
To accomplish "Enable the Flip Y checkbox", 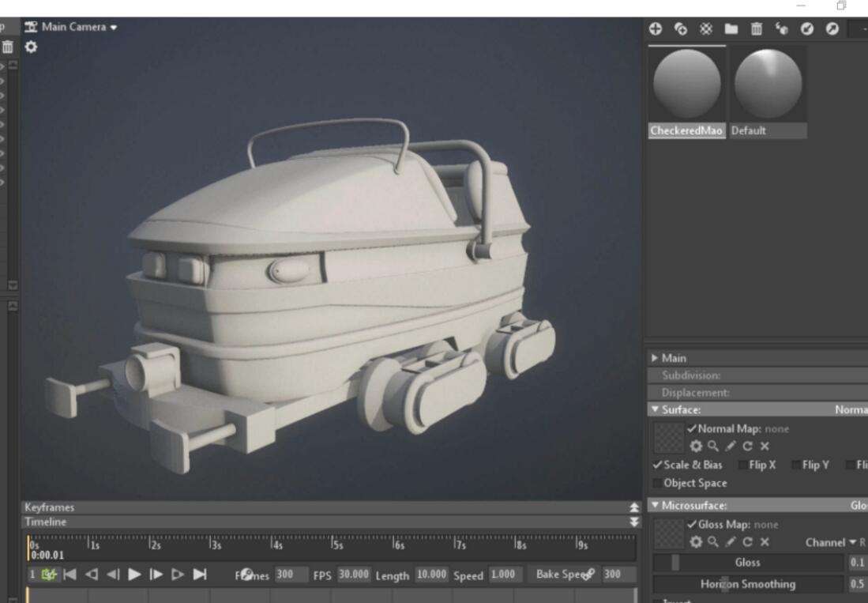I will 795,465.
